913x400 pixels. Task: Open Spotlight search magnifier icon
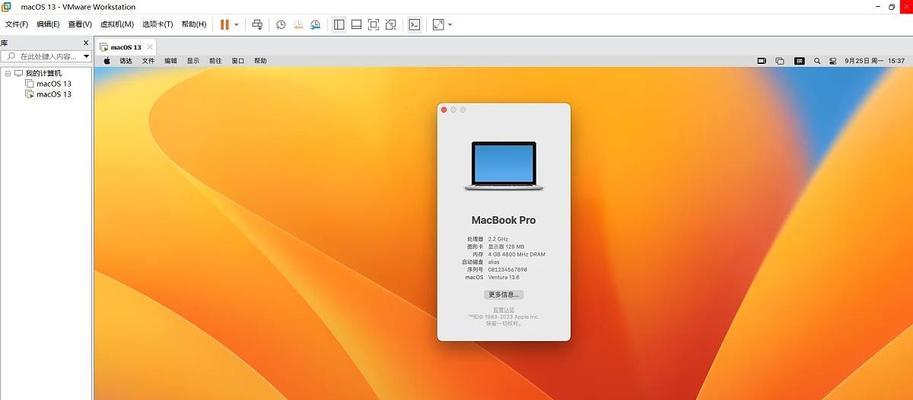coord(817,61)
